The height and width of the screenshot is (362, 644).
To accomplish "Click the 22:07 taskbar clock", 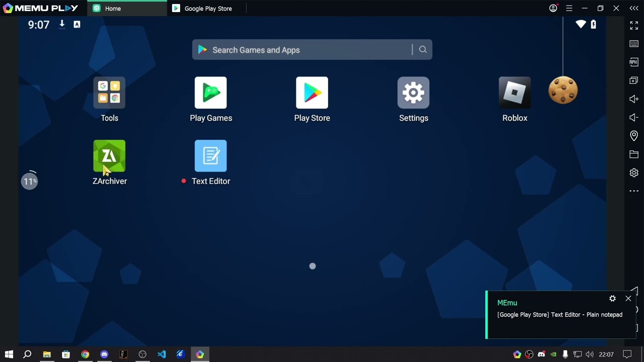I will click(606, 354).
